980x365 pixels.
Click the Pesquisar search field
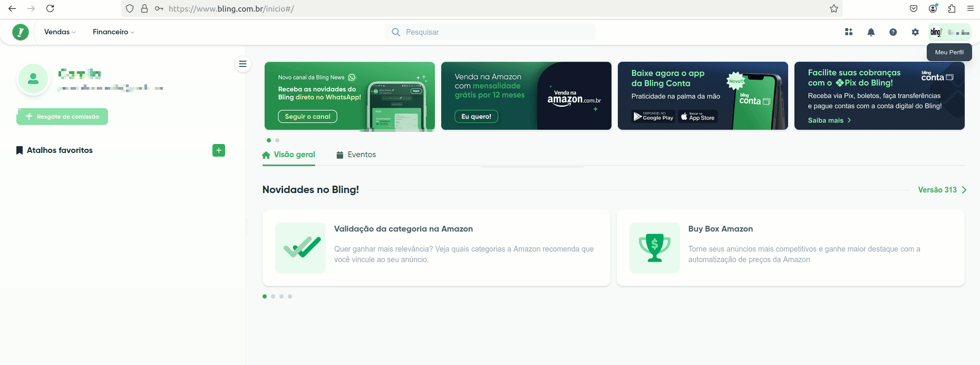[490, 32]
